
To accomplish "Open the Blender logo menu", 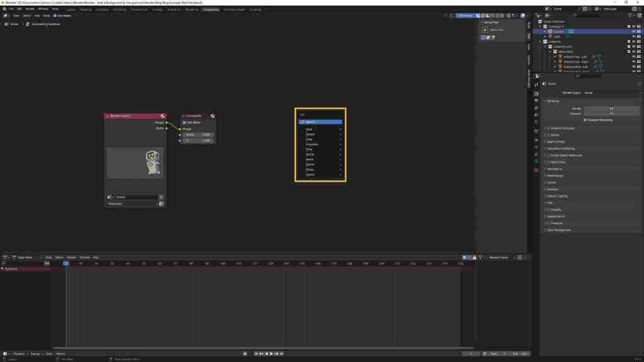I will coord(4,9).
